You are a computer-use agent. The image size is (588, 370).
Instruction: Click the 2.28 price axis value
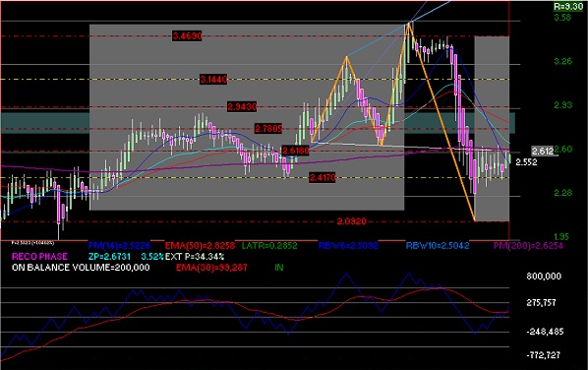[562, 193]
